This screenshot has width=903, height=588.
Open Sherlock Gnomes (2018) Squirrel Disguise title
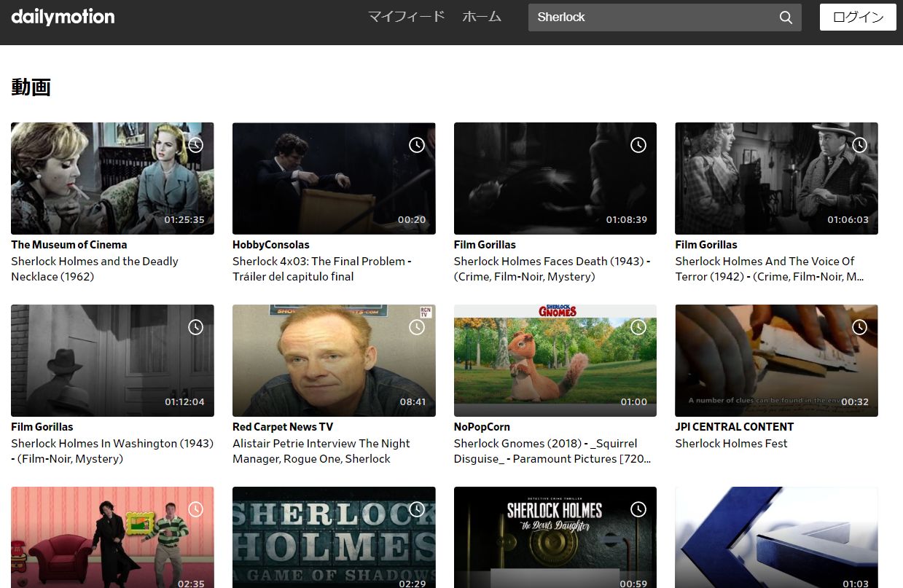[552, 451]
